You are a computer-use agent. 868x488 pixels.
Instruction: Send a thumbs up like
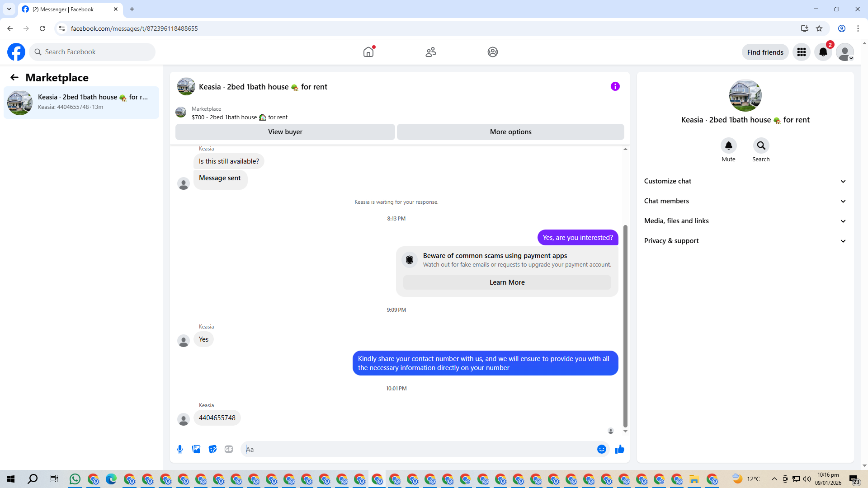(619, 449)
